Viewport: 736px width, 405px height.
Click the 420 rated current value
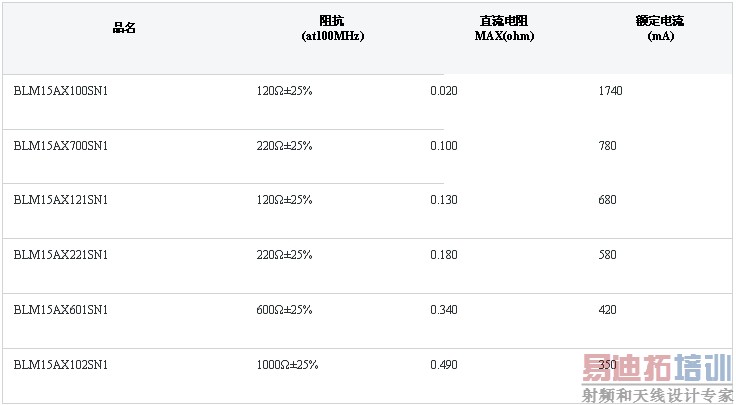[x=607, y=310]
